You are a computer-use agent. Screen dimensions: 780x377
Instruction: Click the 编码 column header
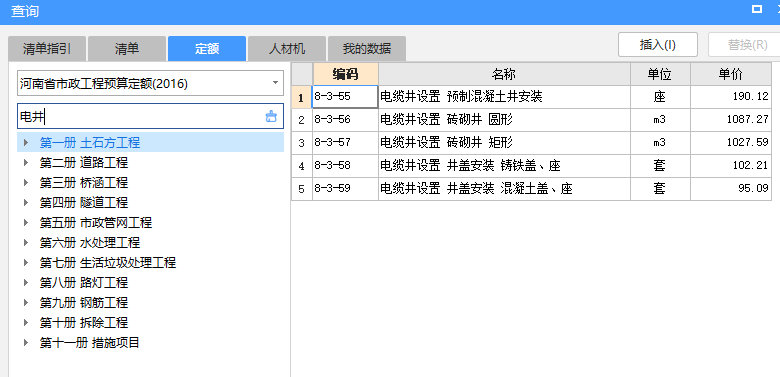point(345,74)
